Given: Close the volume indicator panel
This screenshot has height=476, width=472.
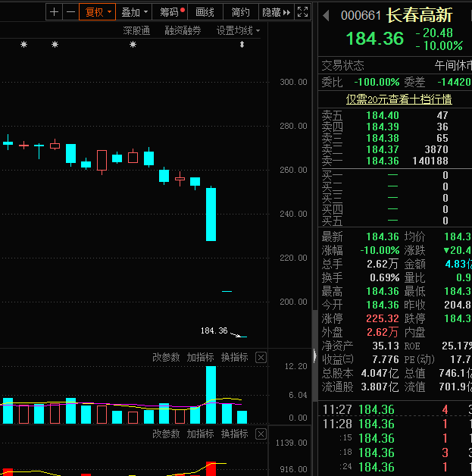Looking at the screenshot, I should (261, 358).
